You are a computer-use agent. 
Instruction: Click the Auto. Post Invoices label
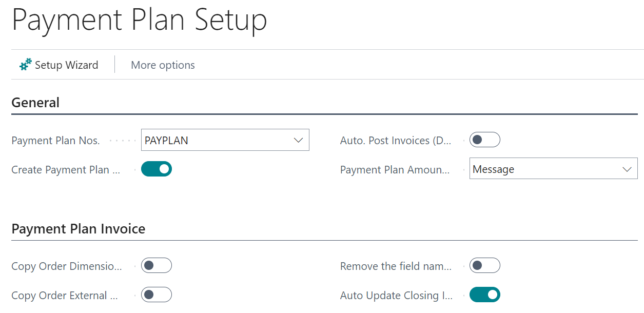pyautogui.click(x=395, y=140)
